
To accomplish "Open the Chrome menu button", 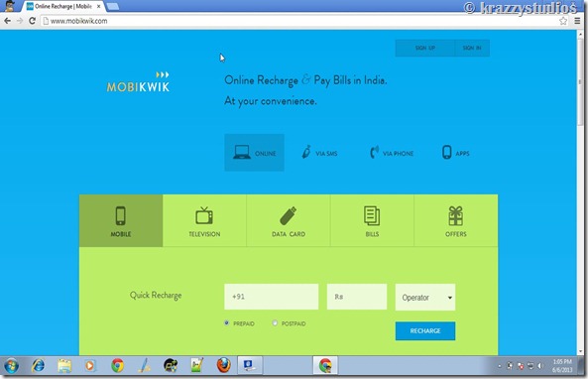I will (577, 21).
